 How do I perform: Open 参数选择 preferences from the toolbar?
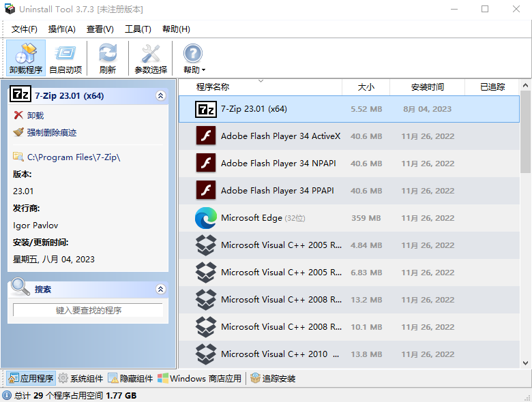[x=150, y=57]
